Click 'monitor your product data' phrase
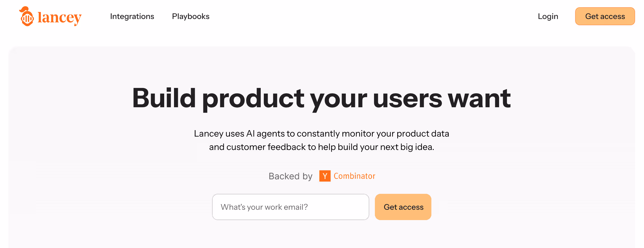 tap(395, 133)
